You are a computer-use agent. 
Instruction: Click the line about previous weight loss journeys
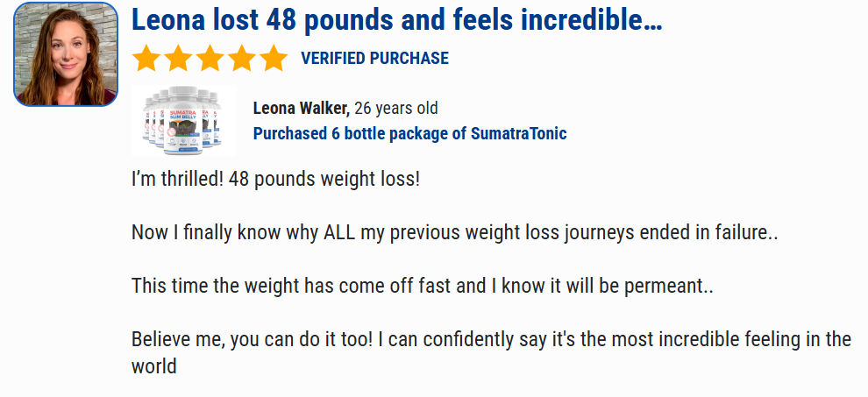click(x=454, y=232)
